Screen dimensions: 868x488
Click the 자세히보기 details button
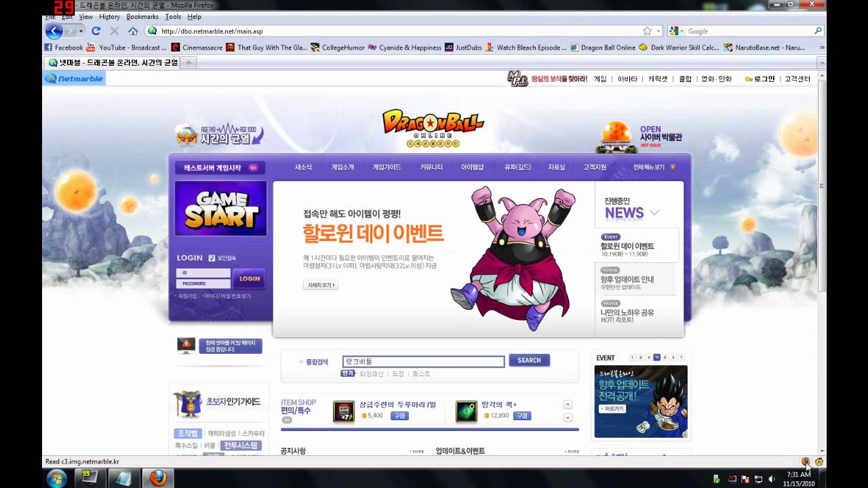point(320,285)
